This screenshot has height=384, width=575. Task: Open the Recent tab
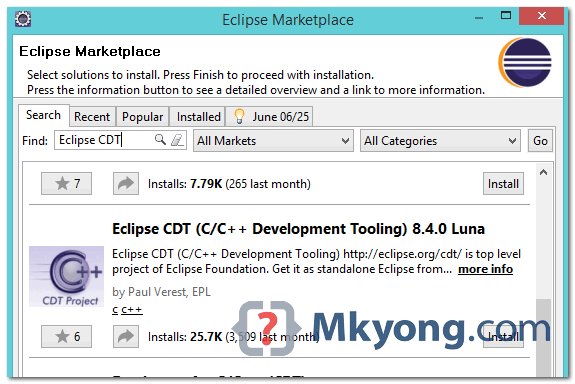[92, 117]
